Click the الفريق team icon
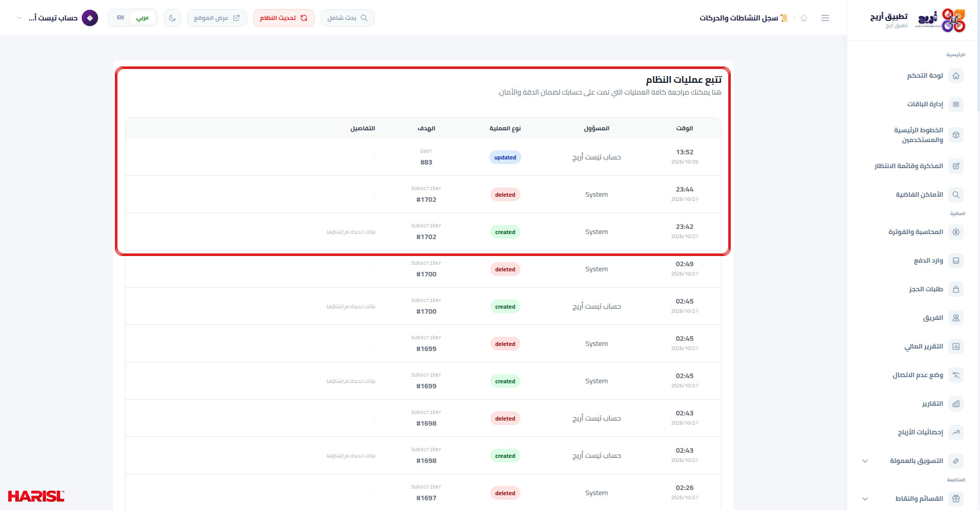 point(955,318)
